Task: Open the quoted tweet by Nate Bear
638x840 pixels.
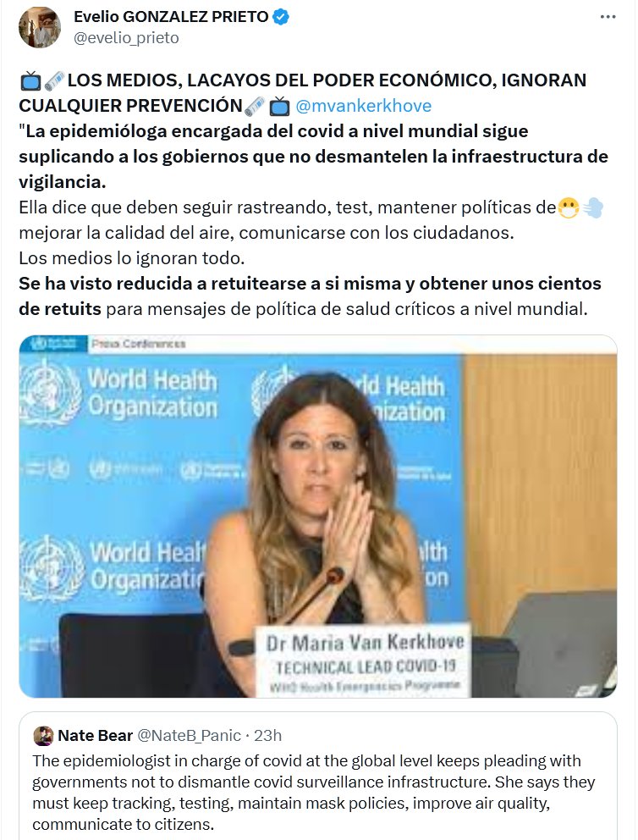Action: (318, 776)
